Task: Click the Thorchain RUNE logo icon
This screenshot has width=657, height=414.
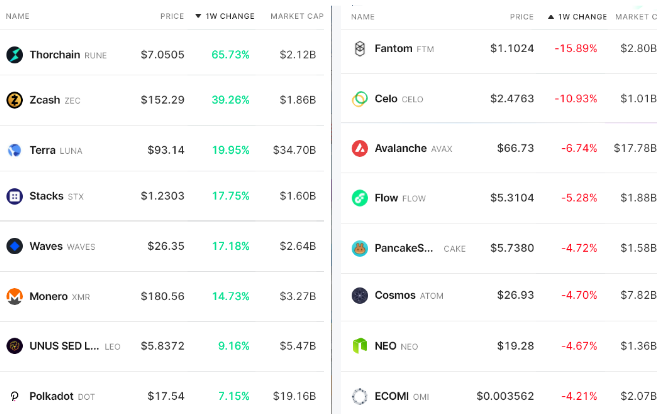Action: [x=14, y=54]
